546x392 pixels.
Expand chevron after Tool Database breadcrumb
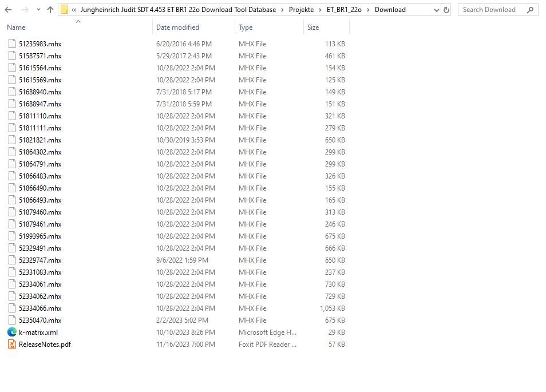[x=282, y=10]
